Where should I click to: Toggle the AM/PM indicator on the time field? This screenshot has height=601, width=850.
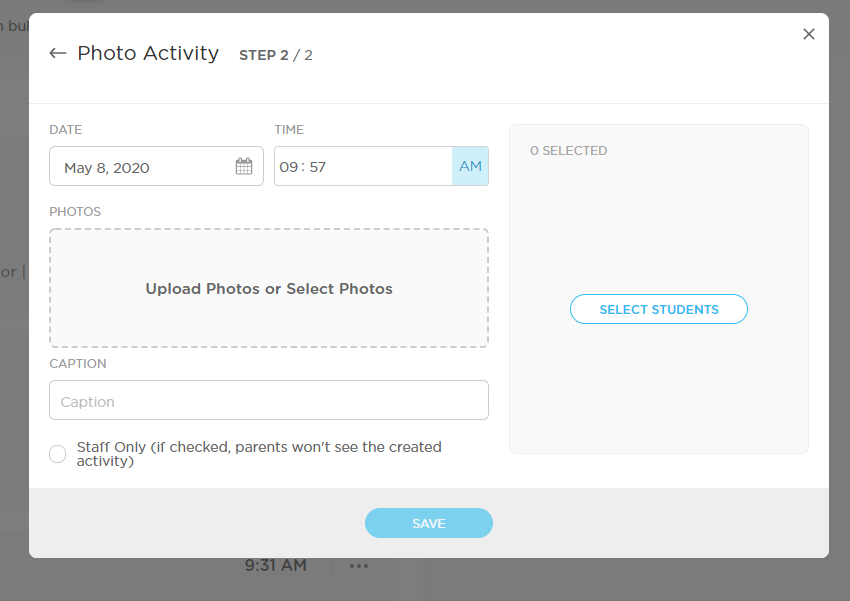(x=470, y=166)
